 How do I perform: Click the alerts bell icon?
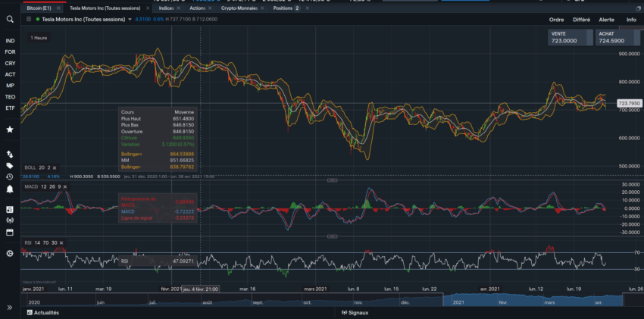(x=10, y=188)
